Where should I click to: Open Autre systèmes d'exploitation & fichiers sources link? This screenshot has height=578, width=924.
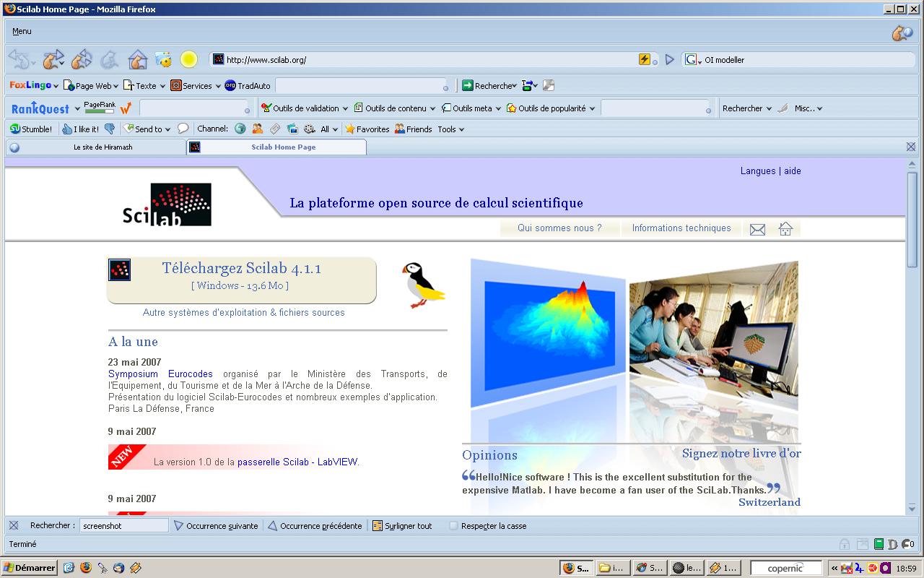tap(244, 313)
